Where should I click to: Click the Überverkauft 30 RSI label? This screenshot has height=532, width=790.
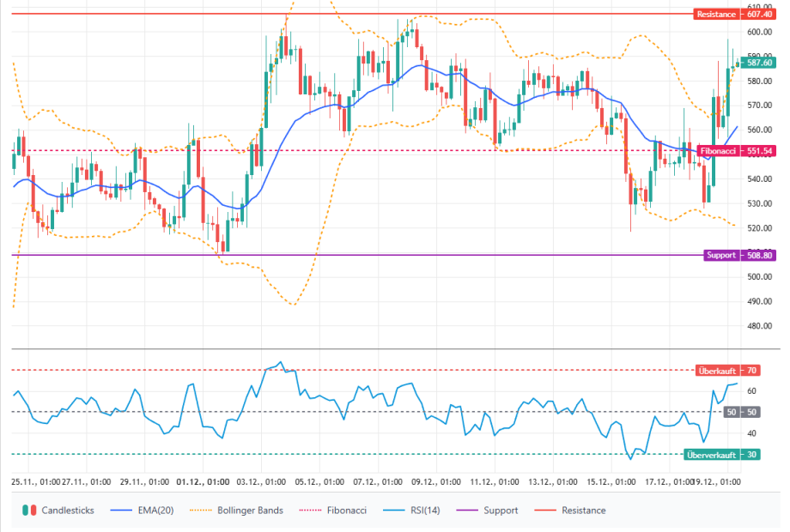[720, 455]
